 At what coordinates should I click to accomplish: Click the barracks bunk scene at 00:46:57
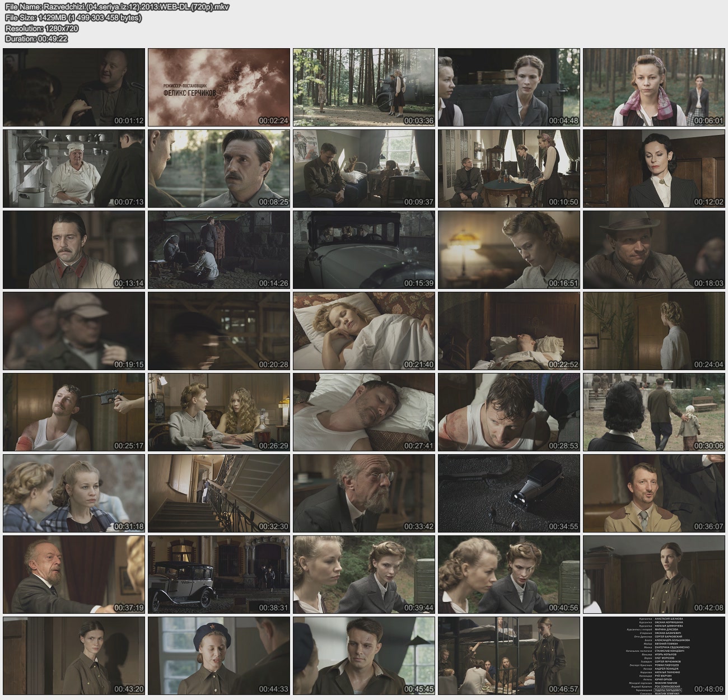(509, 656)
